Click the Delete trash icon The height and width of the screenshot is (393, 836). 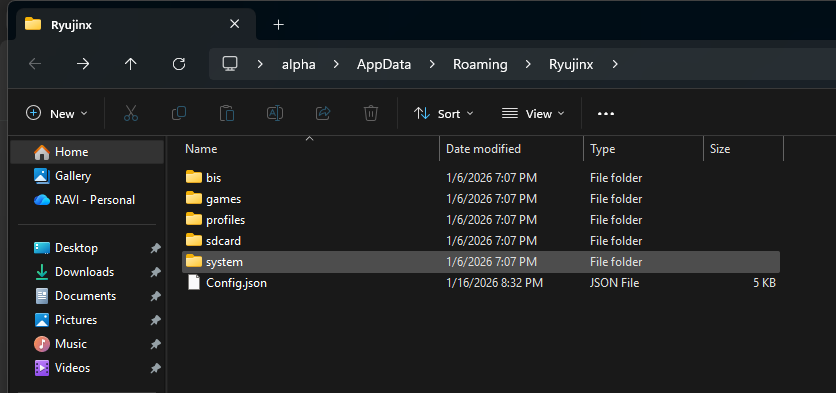(x=371, y=113)
